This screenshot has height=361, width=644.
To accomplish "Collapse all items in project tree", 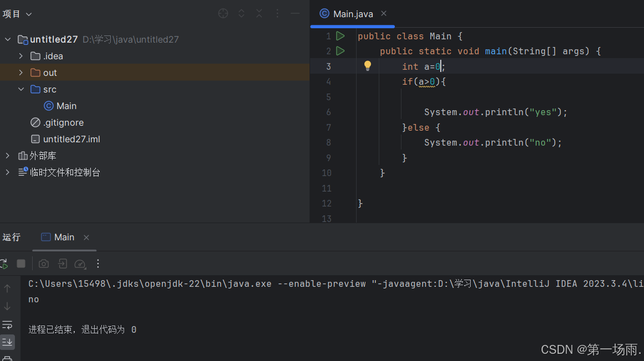I will coord(259,13).
